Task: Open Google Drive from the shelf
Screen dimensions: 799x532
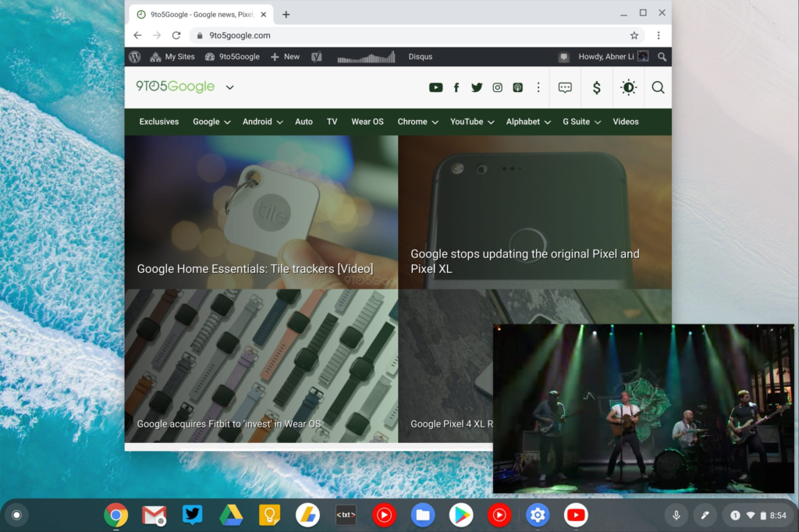Action: (231, 515)
